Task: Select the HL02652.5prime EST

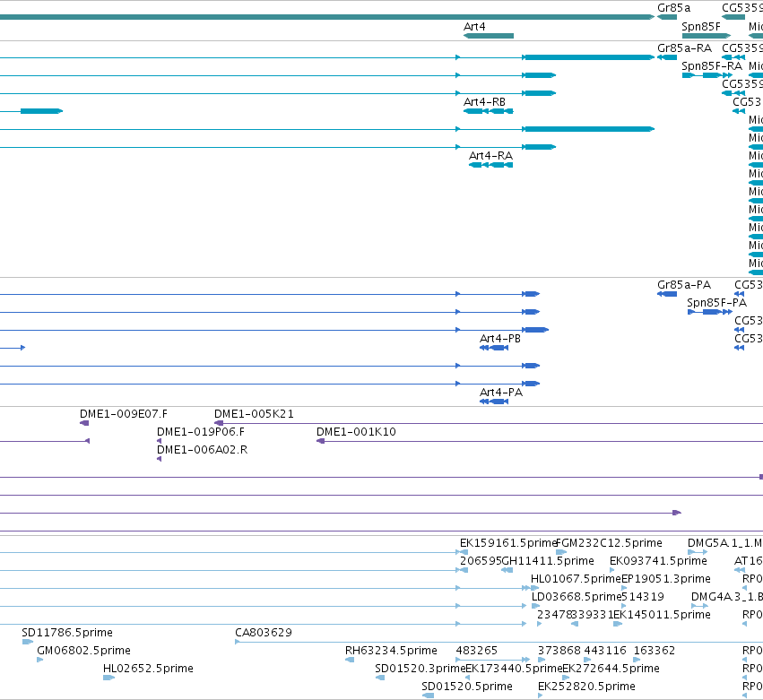Action: pos(109,678)
